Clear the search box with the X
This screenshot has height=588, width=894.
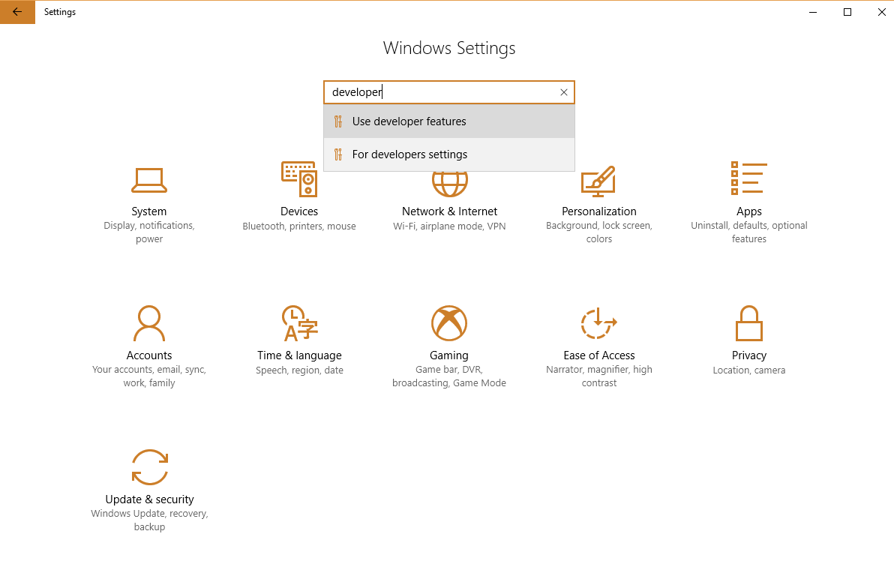pyautogui.click(x=564, y=92)
